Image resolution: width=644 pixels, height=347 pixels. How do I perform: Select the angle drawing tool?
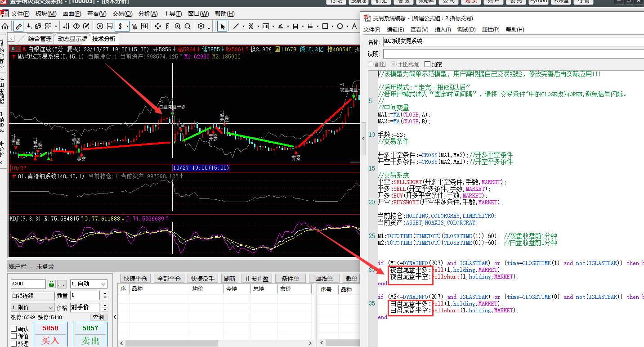coord(281,26)
